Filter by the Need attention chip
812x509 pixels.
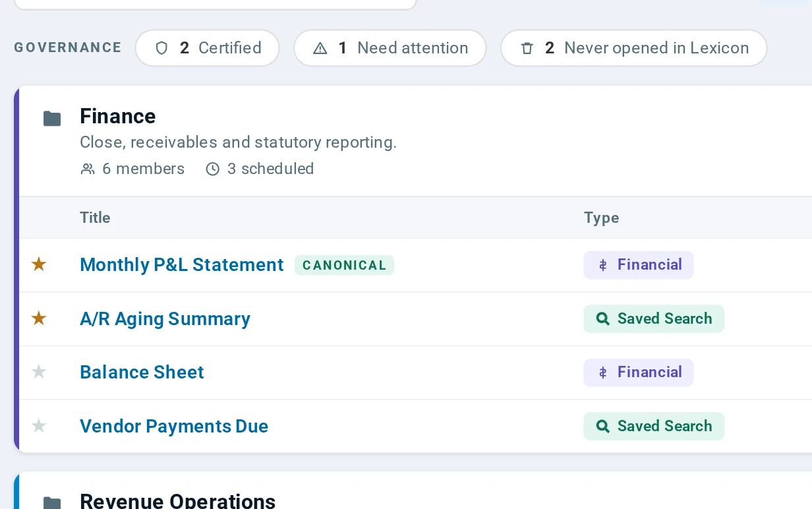click(x=390, y=48)
